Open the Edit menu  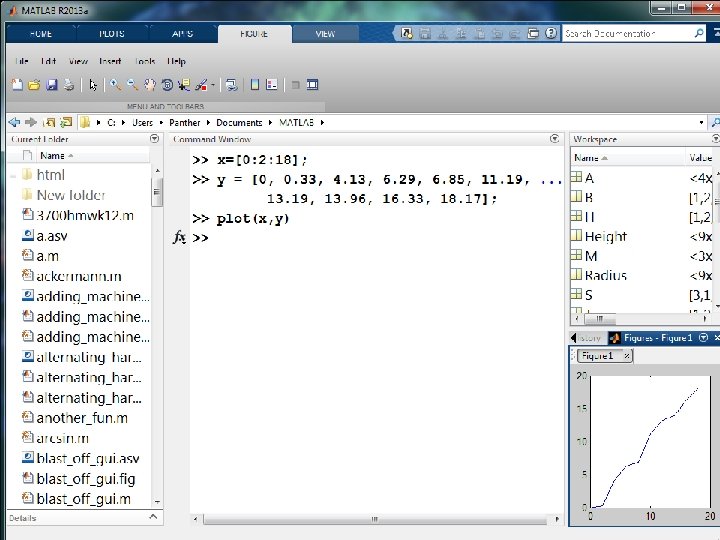tap(48, 61)
